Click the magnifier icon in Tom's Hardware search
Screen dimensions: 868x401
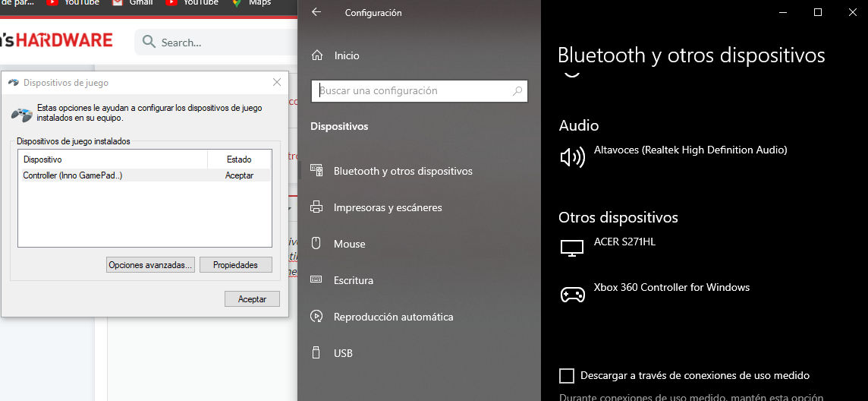pos(149,42)
